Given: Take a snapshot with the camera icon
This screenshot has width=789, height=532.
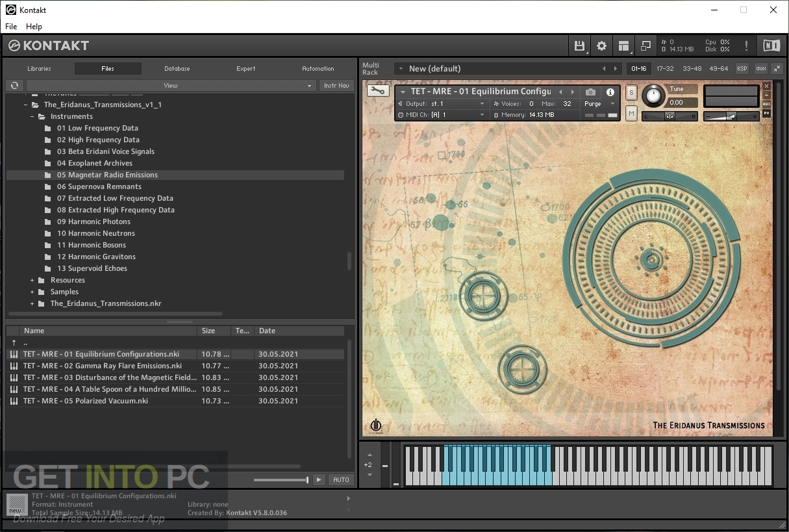Looking at the screenshot, I should click(x=590, y=92).
